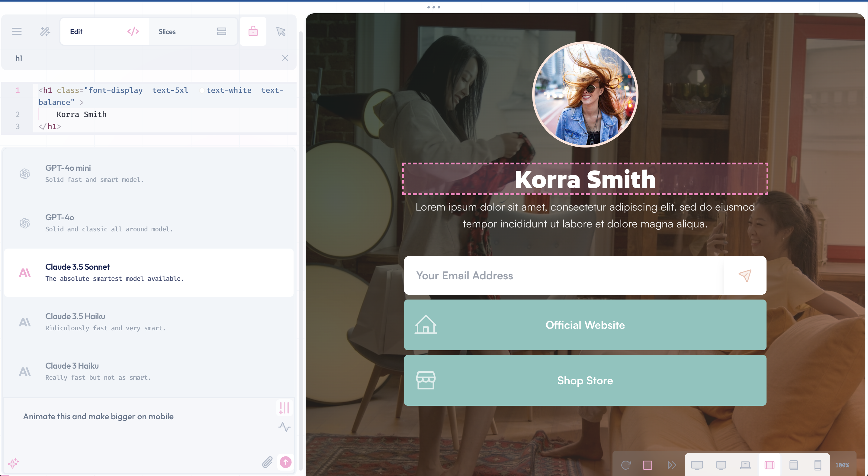
Task: Select the cursor pointer tool
Action: 281,32
